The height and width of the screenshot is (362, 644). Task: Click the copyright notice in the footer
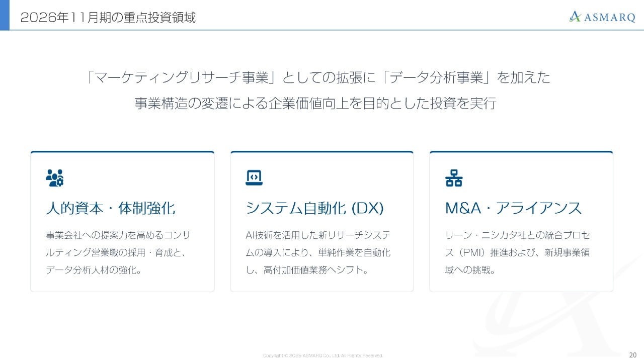[x=323, y=355]
